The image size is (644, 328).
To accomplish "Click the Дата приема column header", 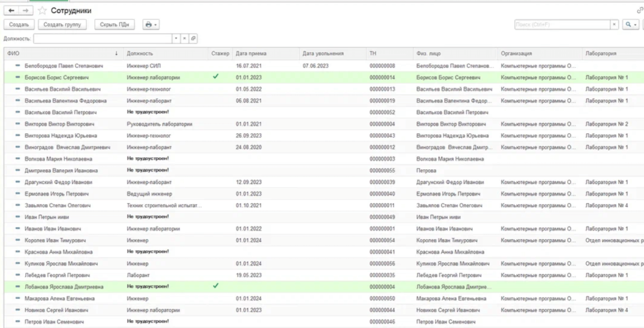I will (x=264, y=53).
